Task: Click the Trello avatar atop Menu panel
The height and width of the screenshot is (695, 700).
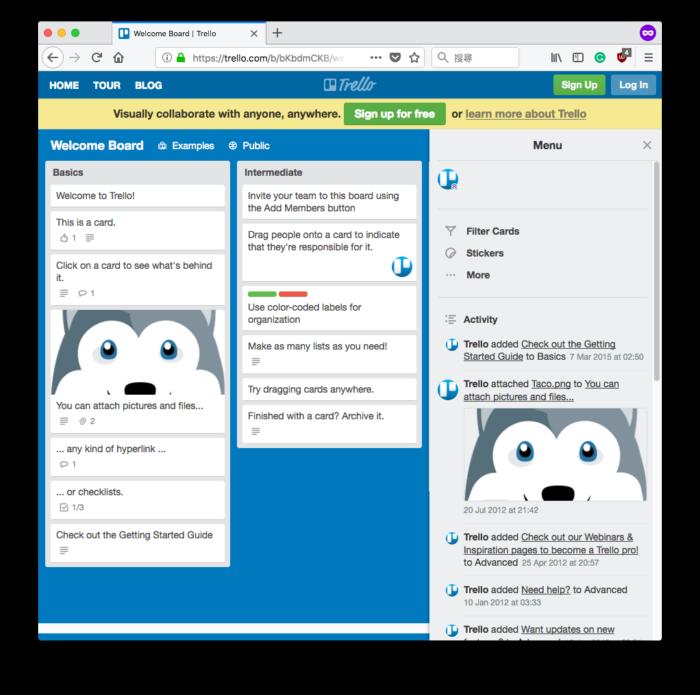Action: point(448,179)
